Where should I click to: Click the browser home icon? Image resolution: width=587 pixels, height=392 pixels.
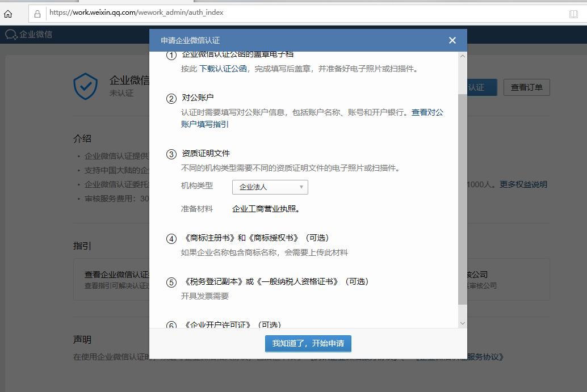pos(8,14)
